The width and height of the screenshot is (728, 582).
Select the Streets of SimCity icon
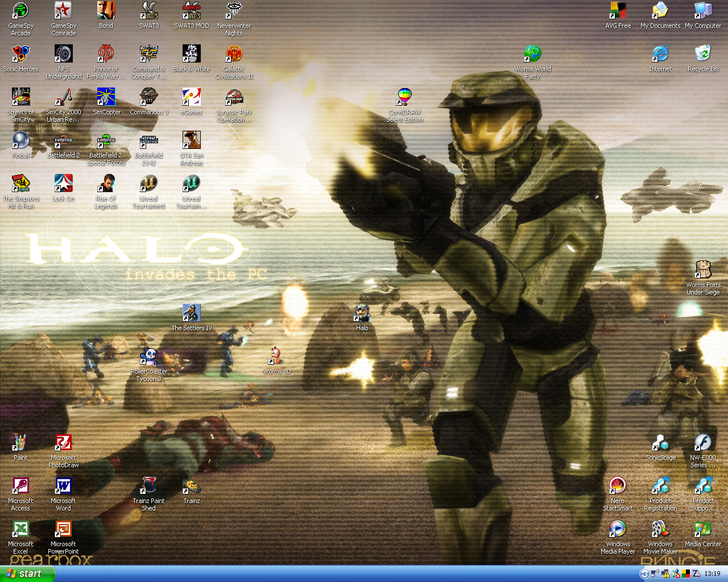click(20, 105)
